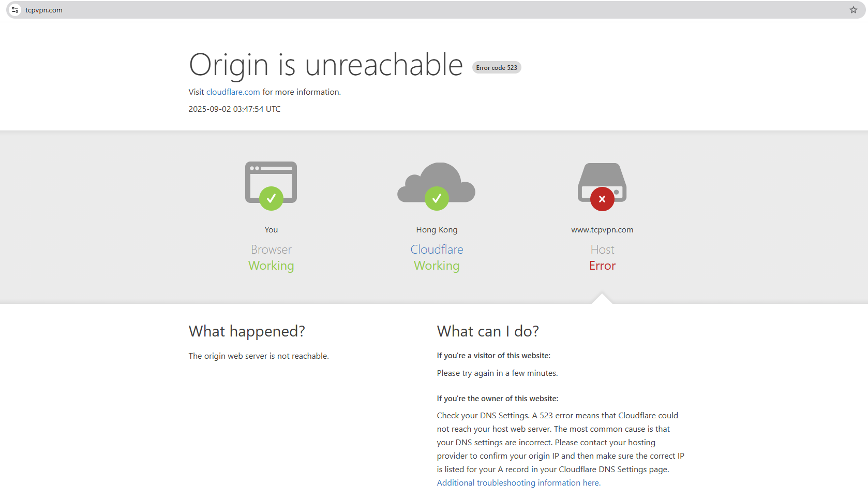The width and height of the screenshot is (868, 498).
Task: Click the Origin is unreachable heading
Action: pyautogui.click(x=326, y=65)
